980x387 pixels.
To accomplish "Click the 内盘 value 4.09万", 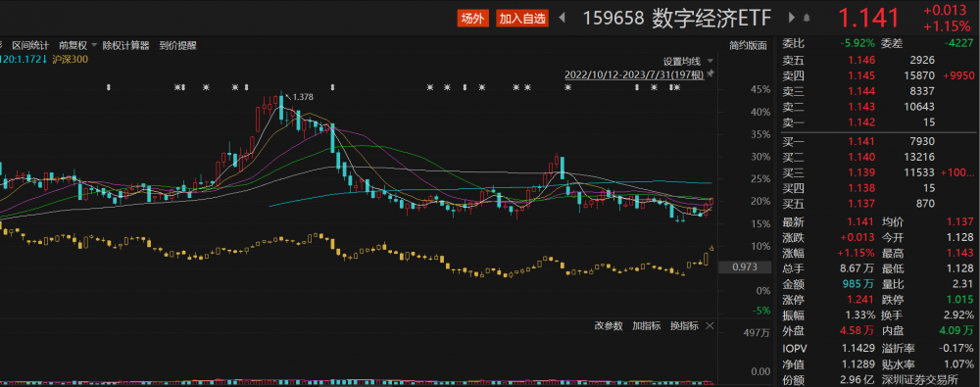I will click(956, 331).
